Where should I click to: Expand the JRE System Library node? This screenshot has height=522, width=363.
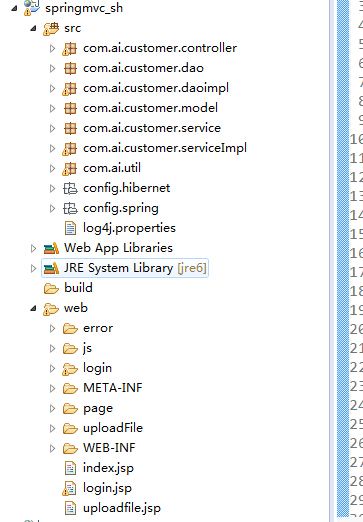[x=33, y=268]
